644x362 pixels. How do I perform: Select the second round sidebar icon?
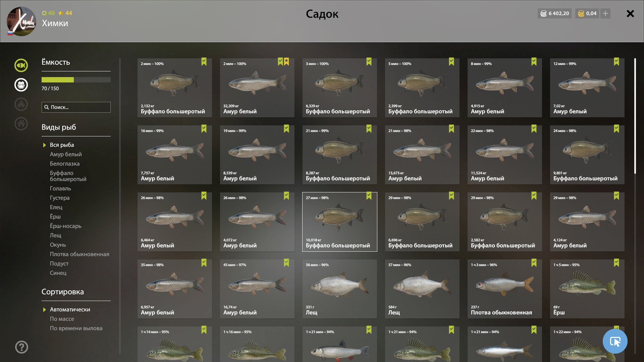point(21,85)
